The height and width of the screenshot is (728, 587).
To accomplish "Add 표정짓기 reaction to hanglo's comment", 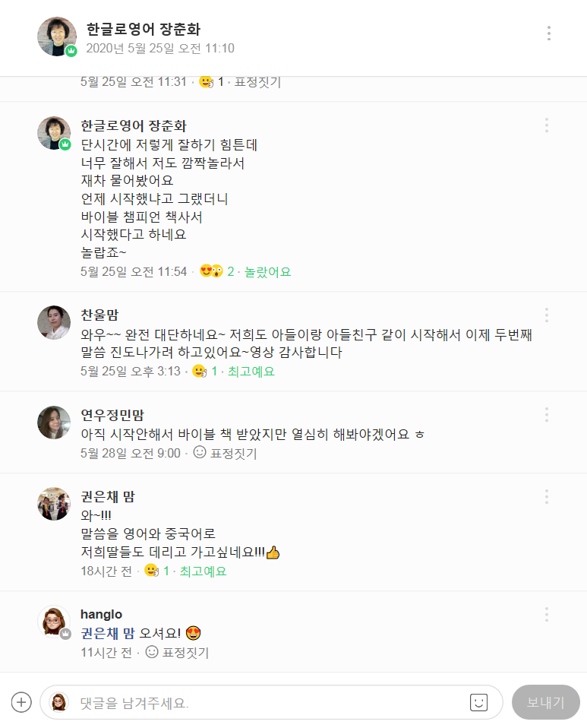I will point(177,653).
